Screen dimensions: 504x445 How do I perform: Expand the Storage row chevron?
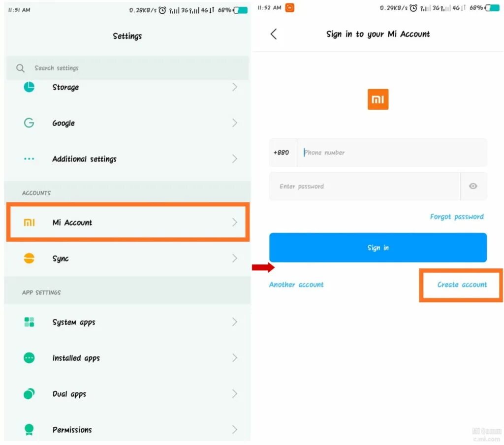235,87
